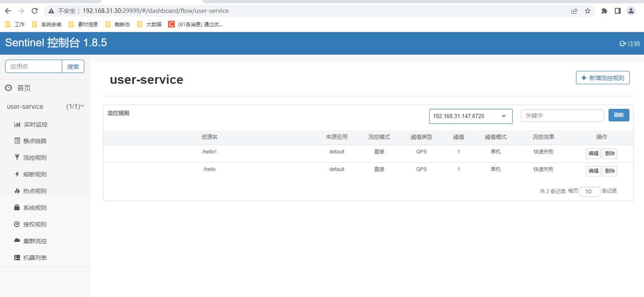Collapse the user-service app chevron
The height and width of the screenshot is (297, 644).
click(82, 106)
